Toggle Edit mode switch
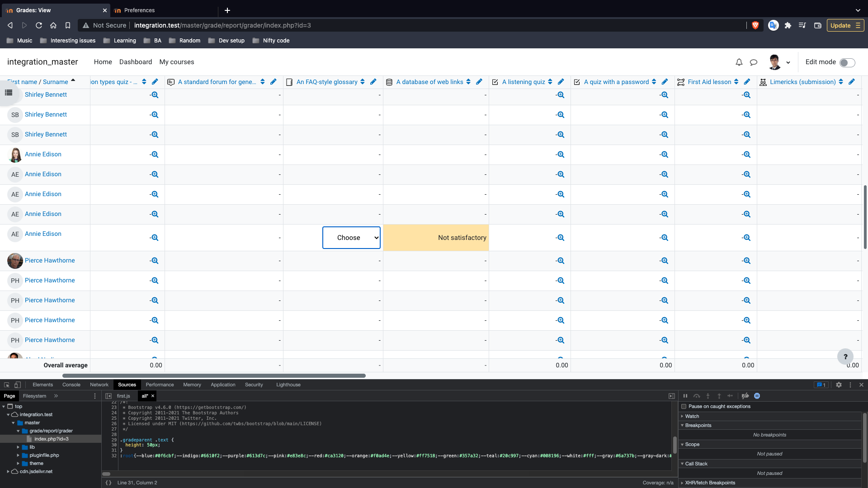The image size is (868, 488). 847,62
